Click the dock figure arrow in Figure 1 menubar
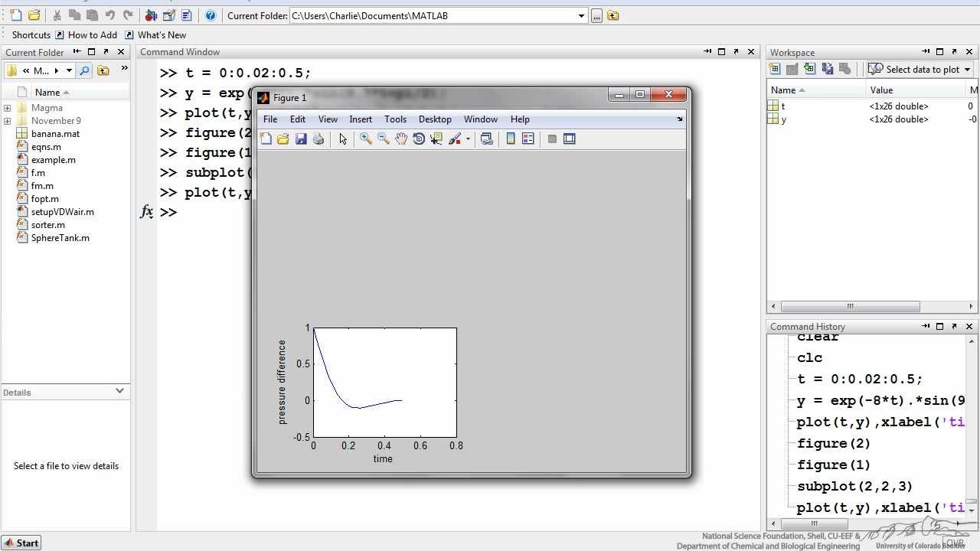This screenshot has height=551, width=980. pyautogui.click(x=680, y=119)
